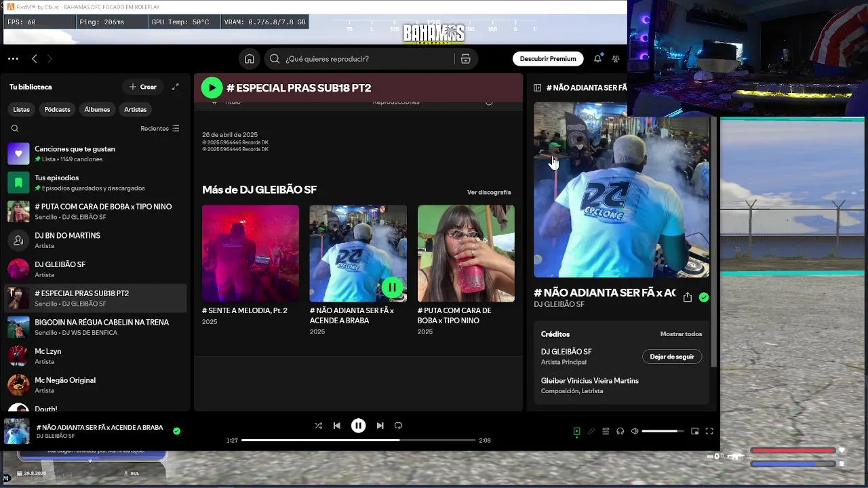Go back with the left arrow
The width and height of the screenshot is (868, 488).
35,59
